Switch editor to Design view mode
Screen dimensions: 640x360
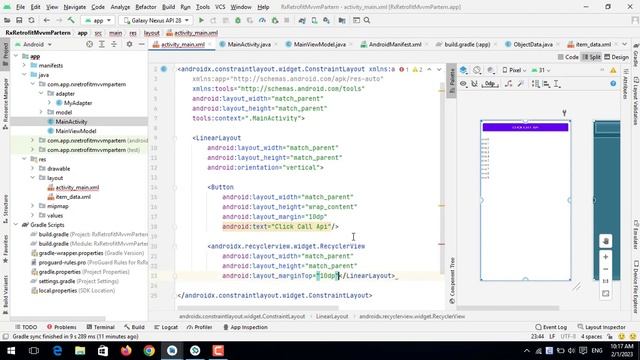(616, 57)
